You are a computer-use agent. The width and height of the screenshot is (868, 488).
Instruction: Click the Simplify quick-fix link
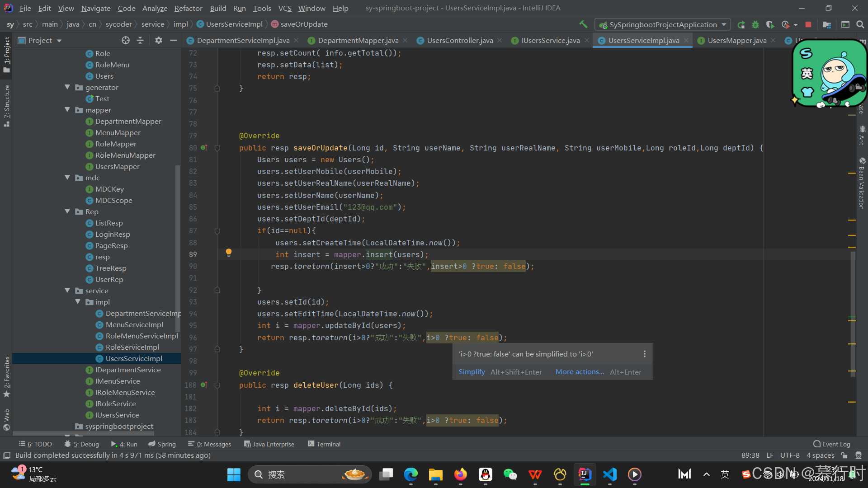(x=472, y=372)
